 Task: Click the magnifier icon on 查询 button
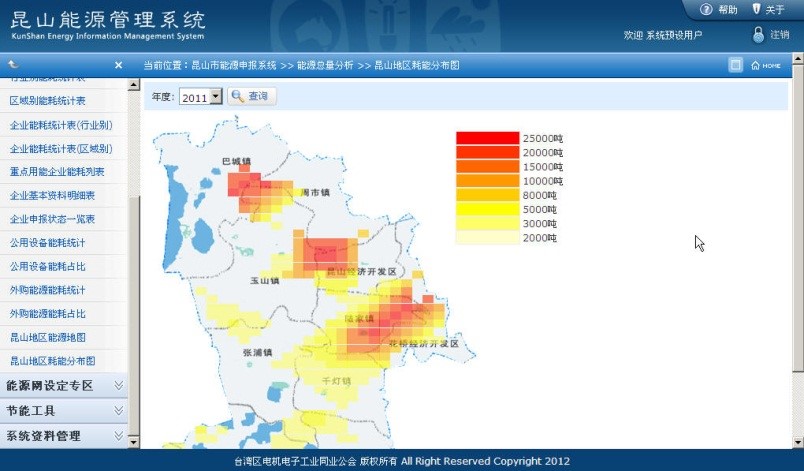238,97
